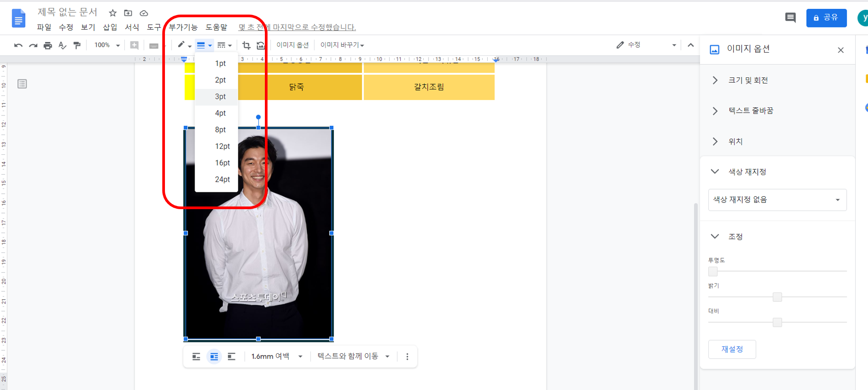Activate the paint format tool
This screenshot has width=868, height=390.
[77, 45]
